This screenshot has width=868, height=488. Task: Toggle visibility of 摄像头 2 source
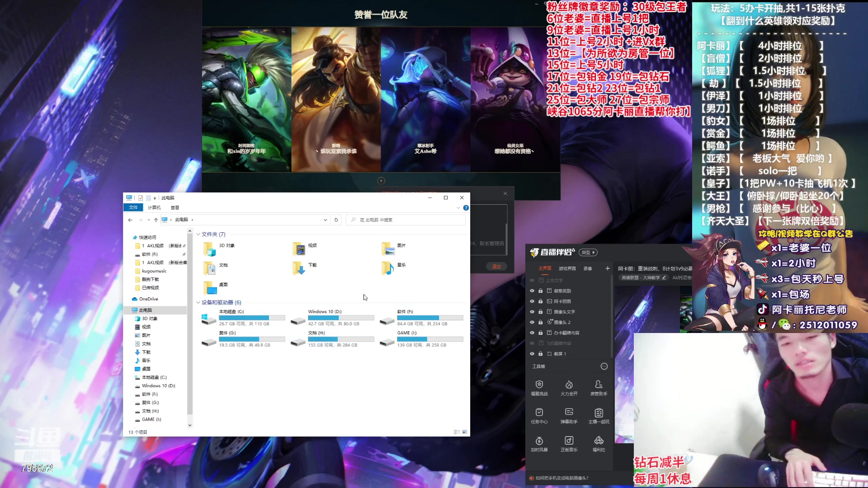pyautogui.click(x=532, y=322)
